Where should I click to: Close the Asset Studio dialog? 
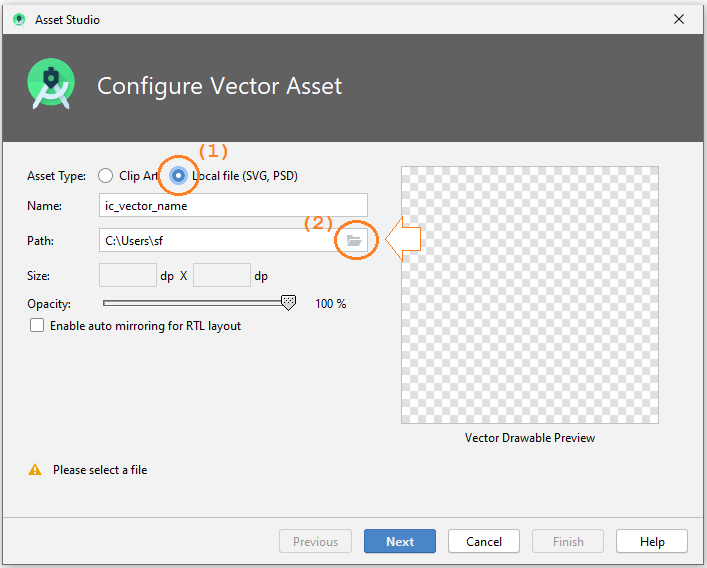coord(679,19)
